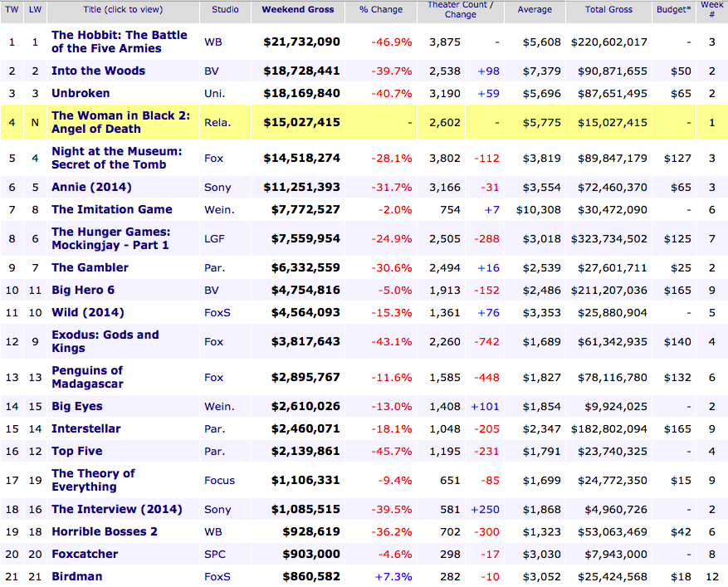Open WB studio link in Hobbit row
This screenshot has height=587, width=728.
213,42
